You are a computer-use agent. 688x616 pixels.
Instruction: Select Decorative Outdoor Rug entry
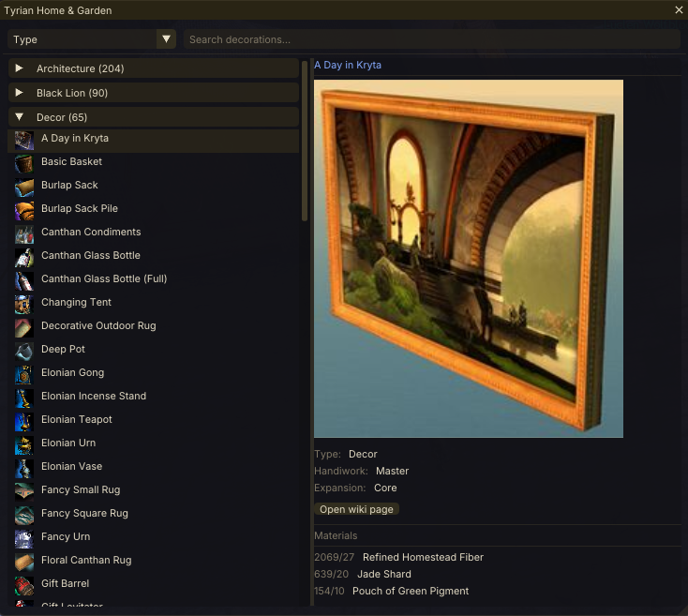[154, 328]
